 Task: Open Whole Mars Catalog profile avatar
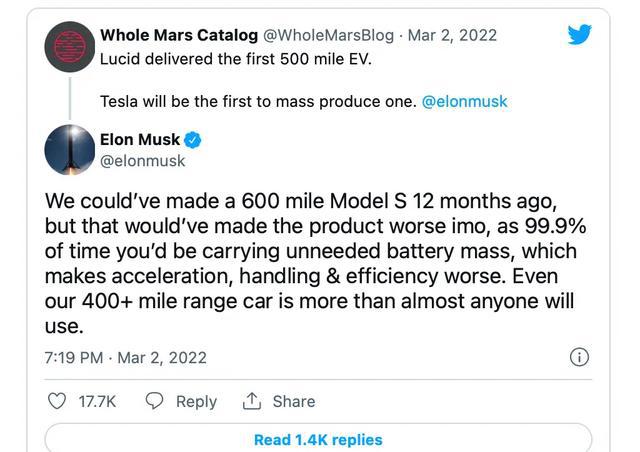tap(70, 47)
